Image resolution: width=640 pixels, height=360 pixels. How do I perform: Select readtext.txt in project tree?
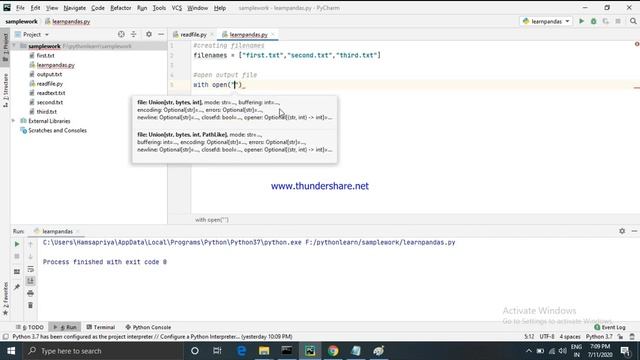[51, 93]
